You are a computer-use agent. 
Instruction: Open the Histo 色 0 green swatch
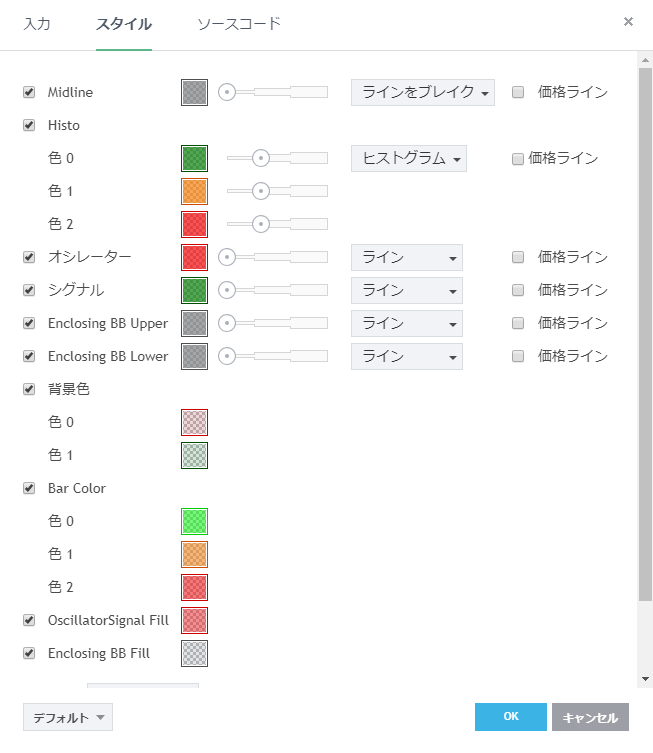pos(194,158)
